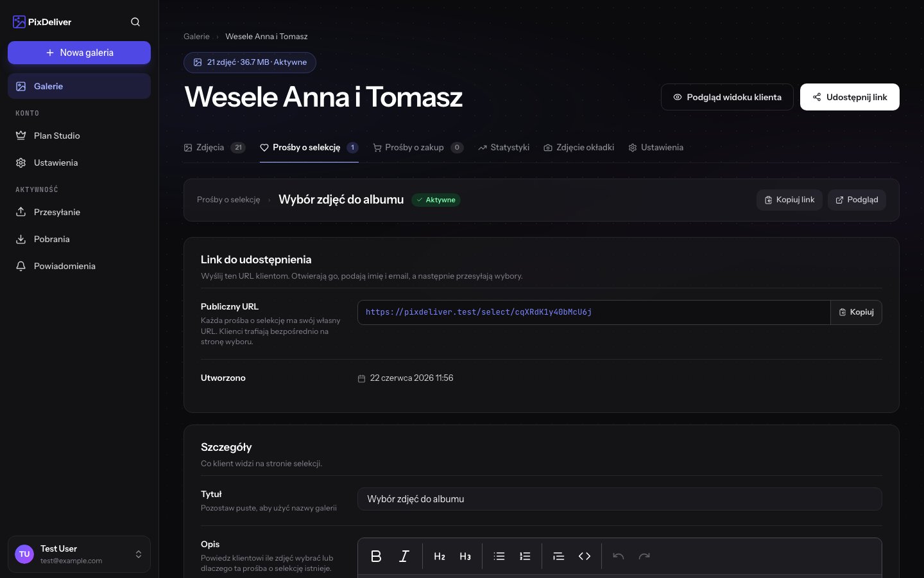Open Podgląd widoku klienta preview
The image size is (924, 578).
point(727,97)
